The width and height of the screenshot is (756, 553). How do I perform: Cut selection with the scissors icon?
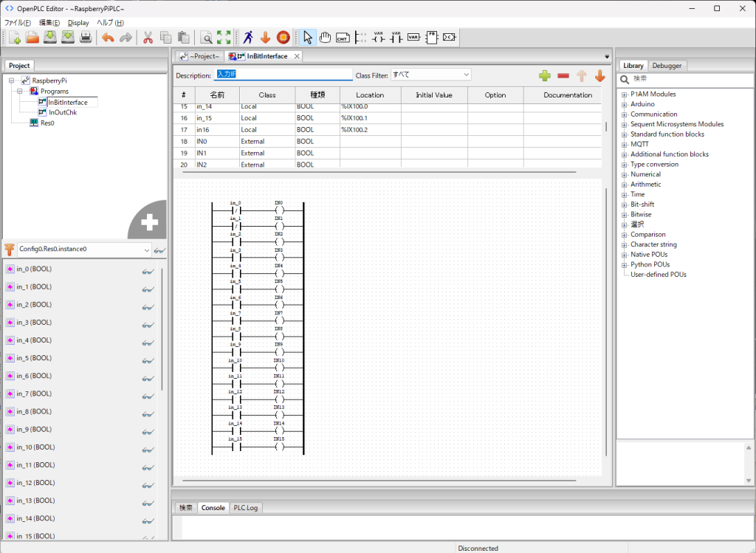(x=148, y=38)
